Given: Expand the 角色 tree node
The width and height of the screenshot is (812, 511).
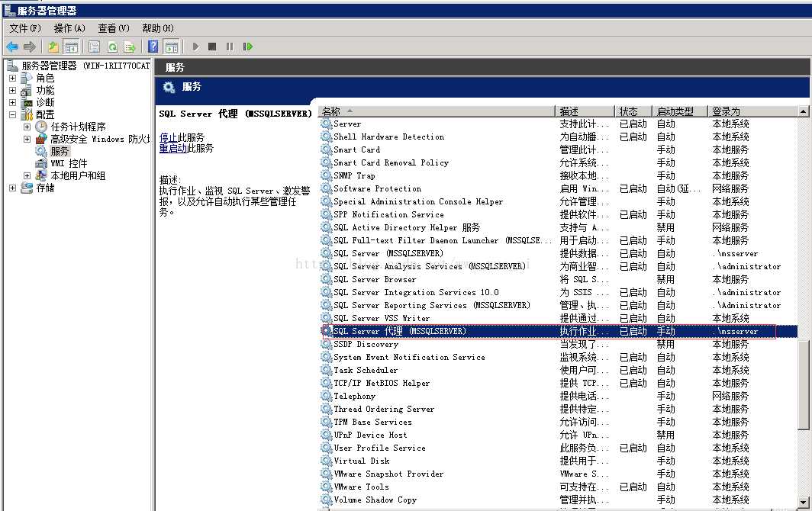Looking at the screenshot, I should (x=12, y=79).
